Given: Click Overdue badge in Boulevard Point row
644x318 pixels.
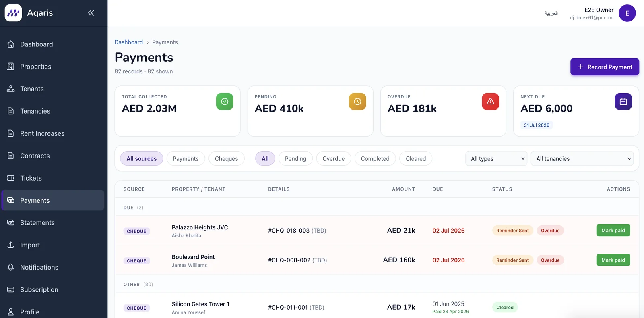Looking at the screenshot, I should (550, 260).
